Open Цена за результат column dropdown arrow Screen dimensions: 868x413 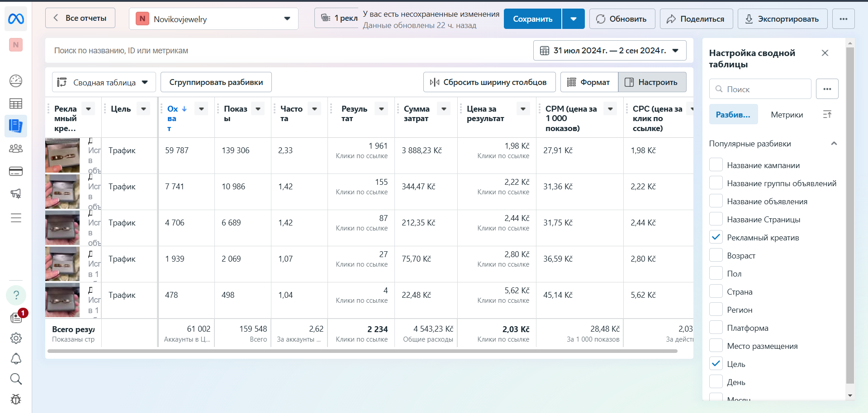(523, 108)
